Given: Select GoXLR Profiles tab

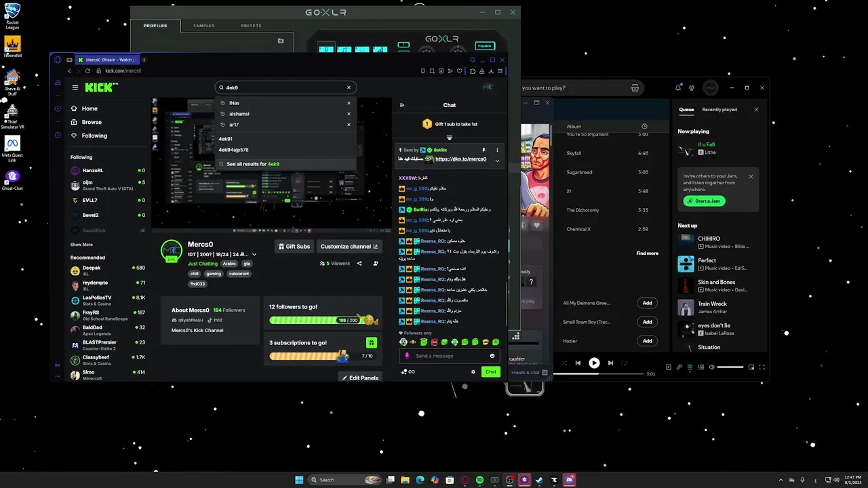Looking at the screenshot, I should (x=155, y=26).
